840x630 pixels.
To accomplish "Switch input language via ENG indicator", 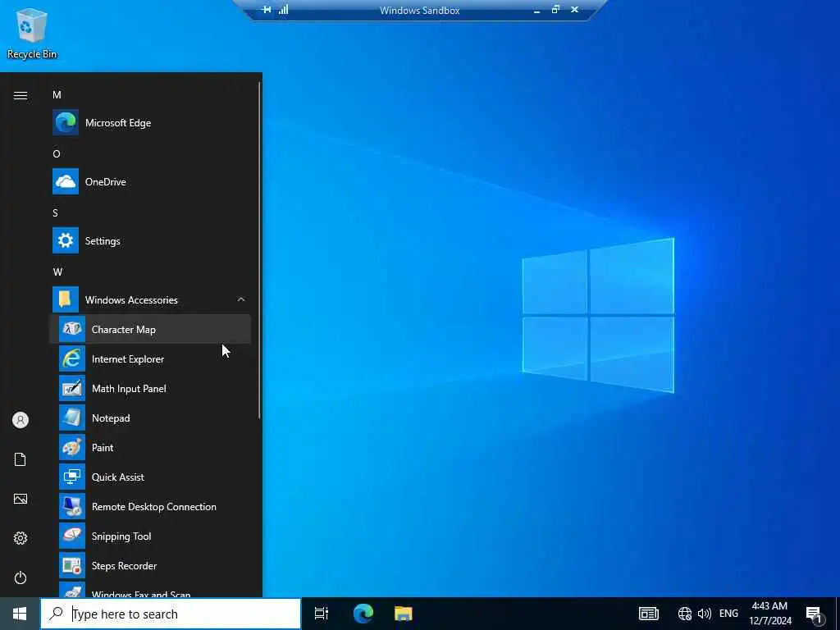I will pyautogui.click(x=728, y=614).
